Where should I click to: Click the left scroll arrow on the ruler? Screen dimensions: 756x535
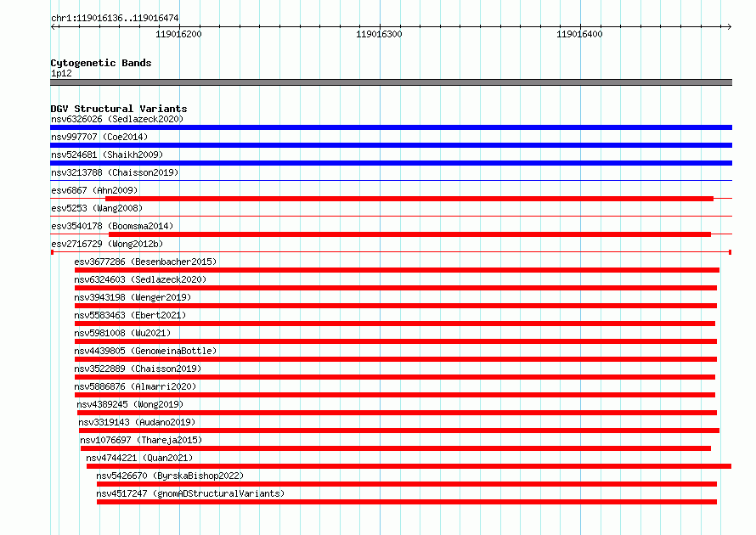(54, 27)
